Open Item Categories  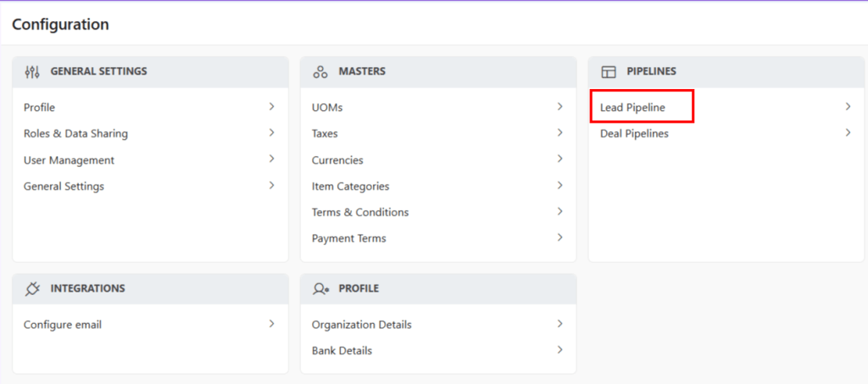[x=350, y=186]
